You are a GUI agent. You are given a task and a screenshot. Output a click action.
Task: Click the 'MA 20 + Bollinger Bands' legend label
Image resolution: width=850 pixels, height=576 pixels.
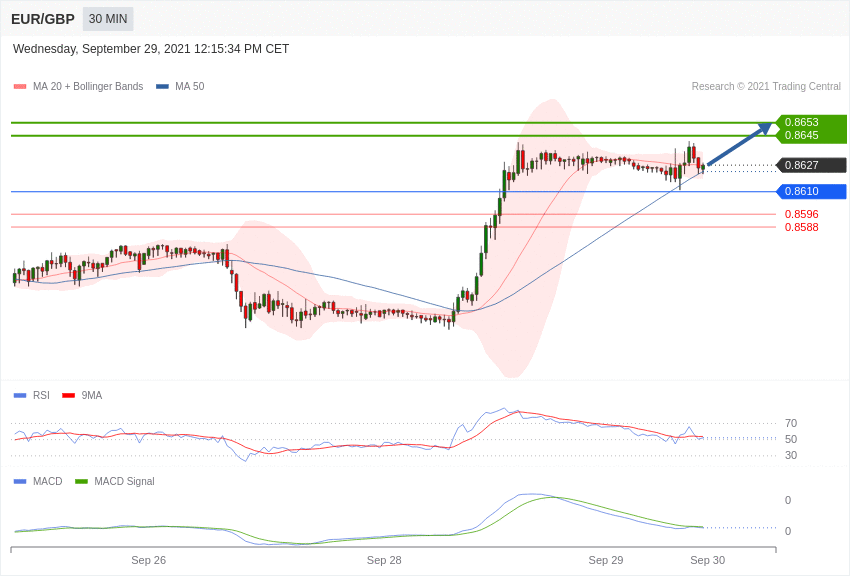[88, 87]
